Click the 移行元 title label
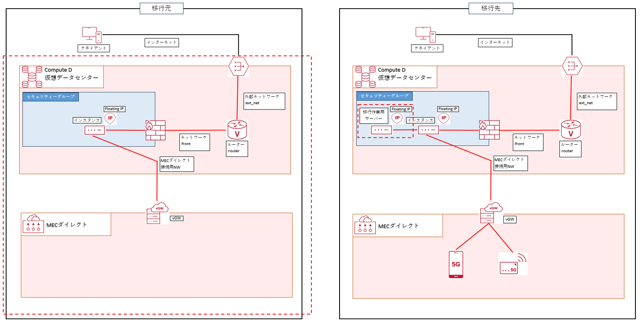Image resolution: width=644 pixels, height=322 pixels. point(161,9)
